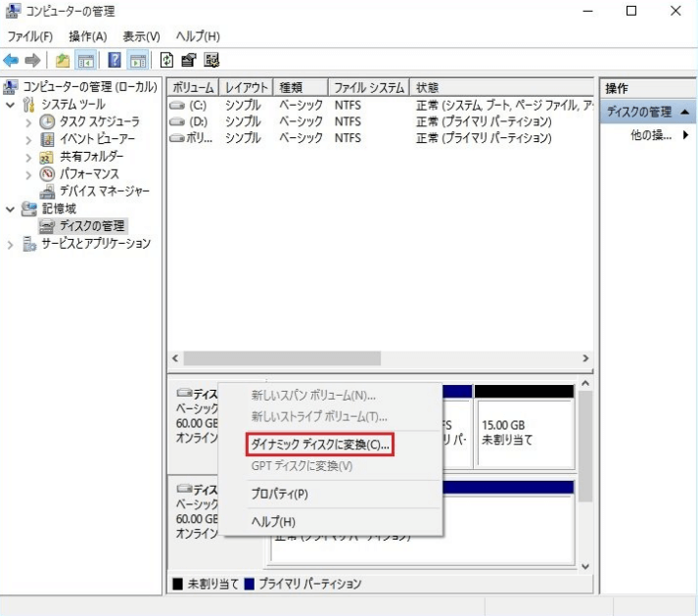Expand the パフォーマンス node
Screen dimensions: 698x616
[28, 174]
